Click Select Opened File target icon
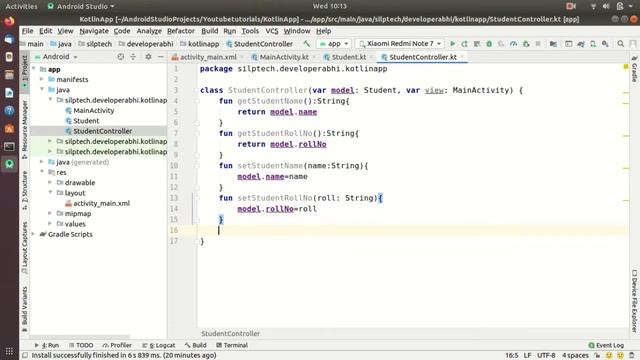640x360 pixels. pos(121,57)
